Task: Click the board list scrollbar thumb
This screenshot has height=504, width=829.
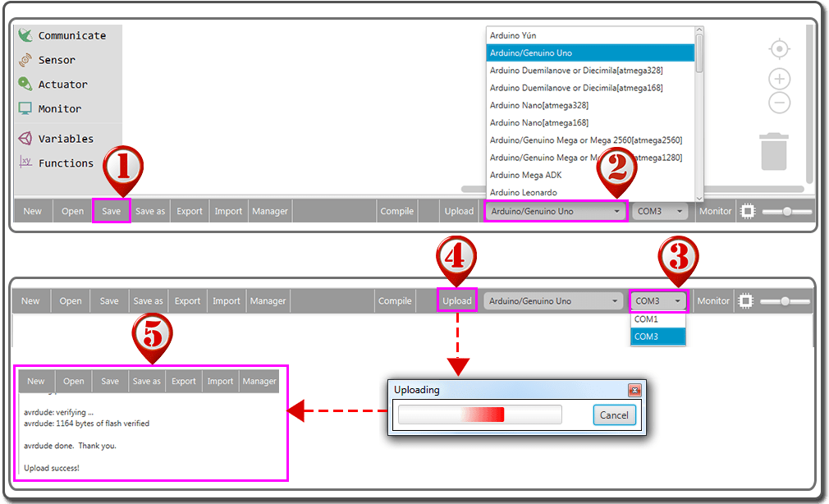Action: tap(699, 53)
